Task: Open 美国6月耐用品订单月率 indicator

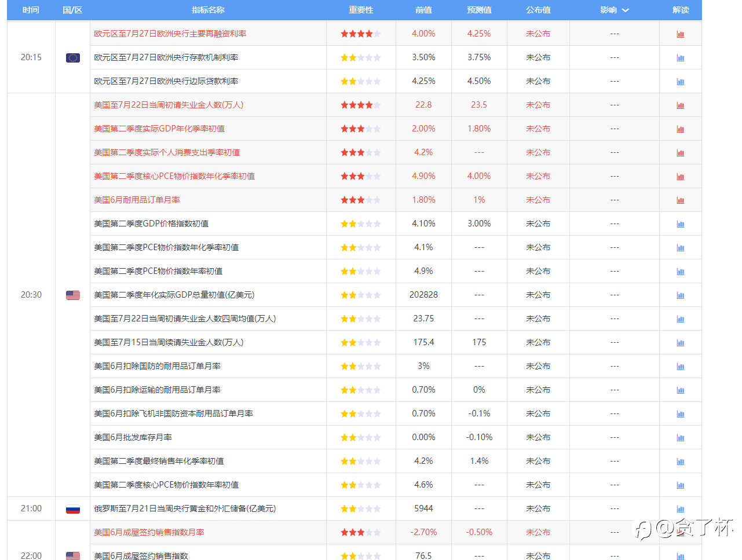Action: pyautogui.click(x=137, y=200)
